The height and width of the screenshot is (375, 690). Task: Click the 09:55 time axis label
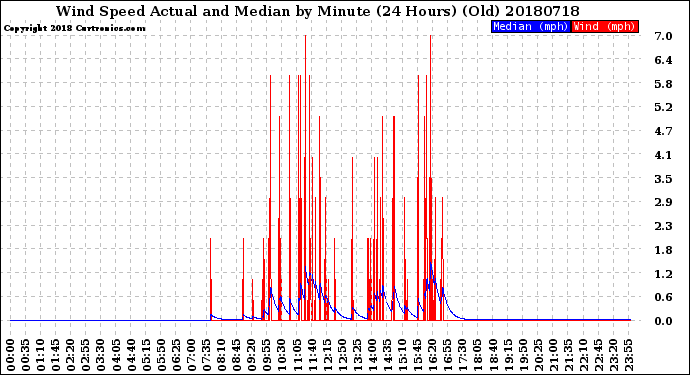click(267, 355)
